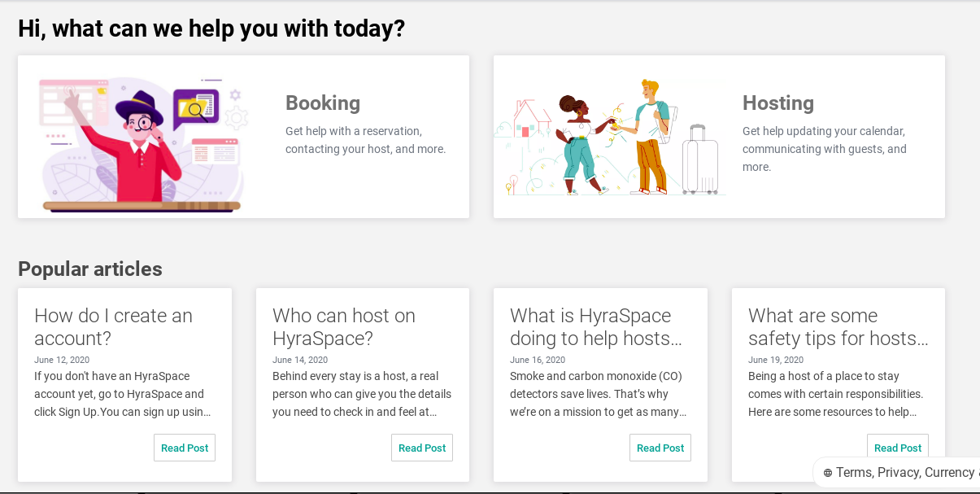This screenshot has height=494, width=980.
Task: Read Post for 'What are some safety tips for hosts'
Action: tap(898, 448)
